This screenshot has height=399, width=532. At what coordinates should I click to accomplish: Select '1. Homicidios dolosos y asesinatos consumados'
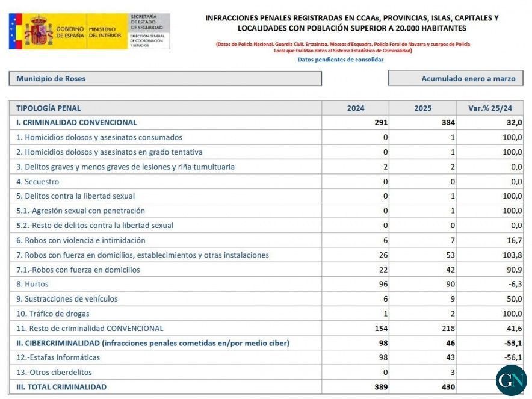[99, 137]
